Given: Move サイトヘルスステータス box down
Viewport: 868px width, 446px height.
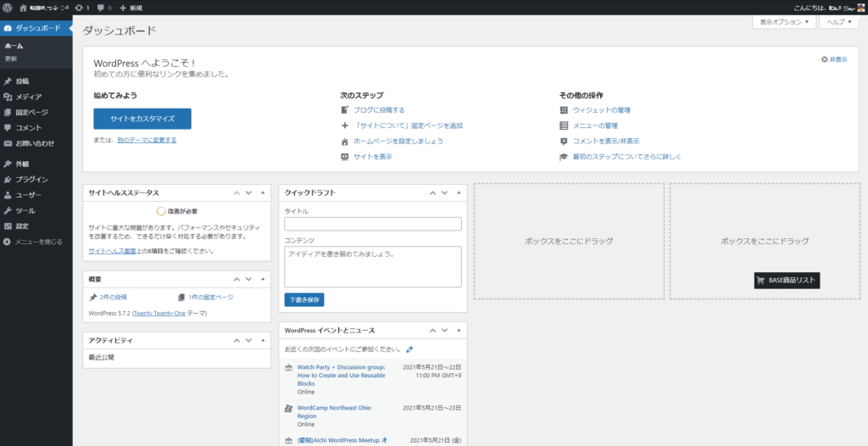Looking at the screenshot, I should click(x=248, y=192).
